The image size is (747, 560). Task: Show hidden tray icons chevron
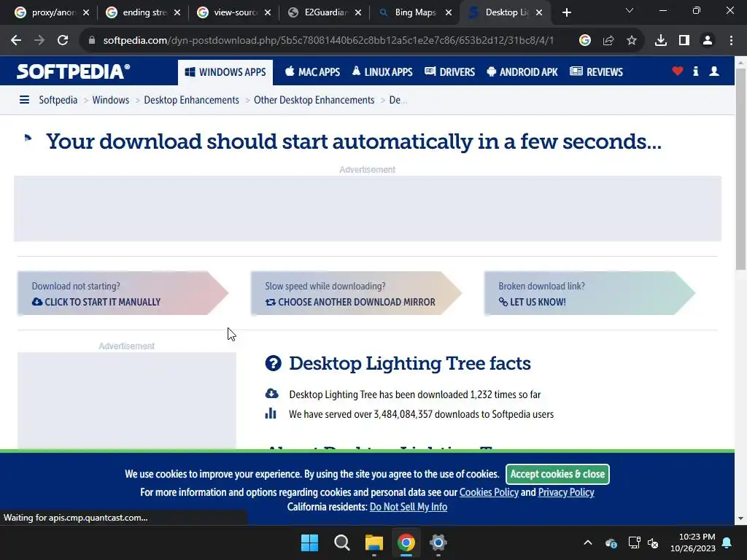588,542
